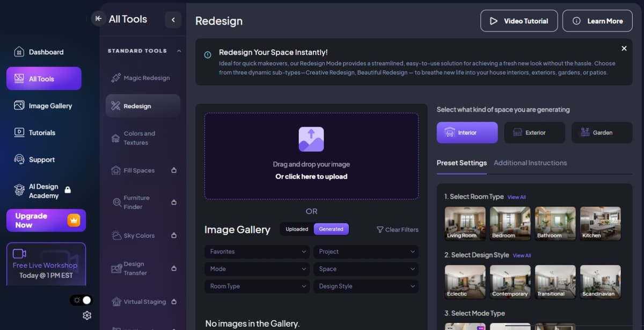The height and width of the screenshot is (330, 644).
Task: Choose the Kitchen thumbnail
Action: (601, 223)
